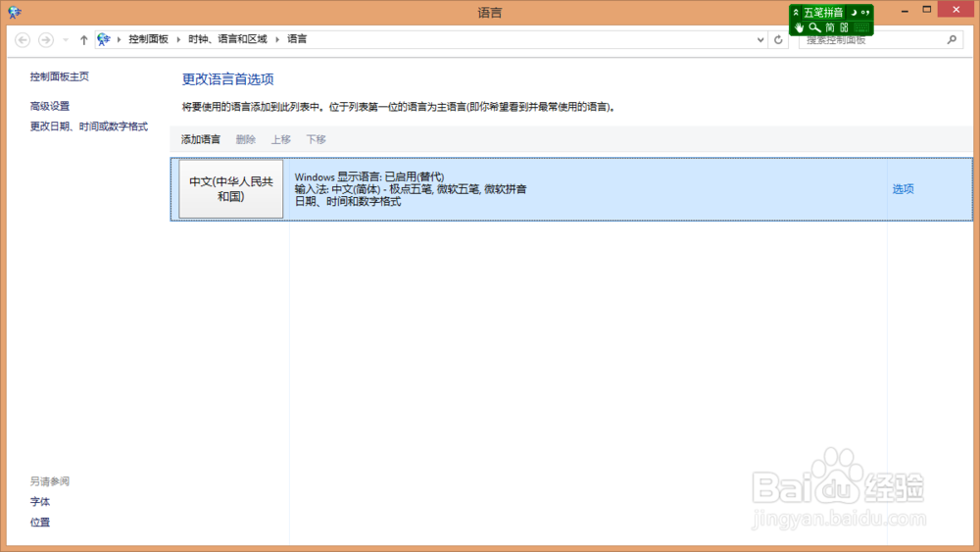Open 字体 link under 另请参阅
Viewport: 980px width, 552px height.
click(x=40, y=501)
